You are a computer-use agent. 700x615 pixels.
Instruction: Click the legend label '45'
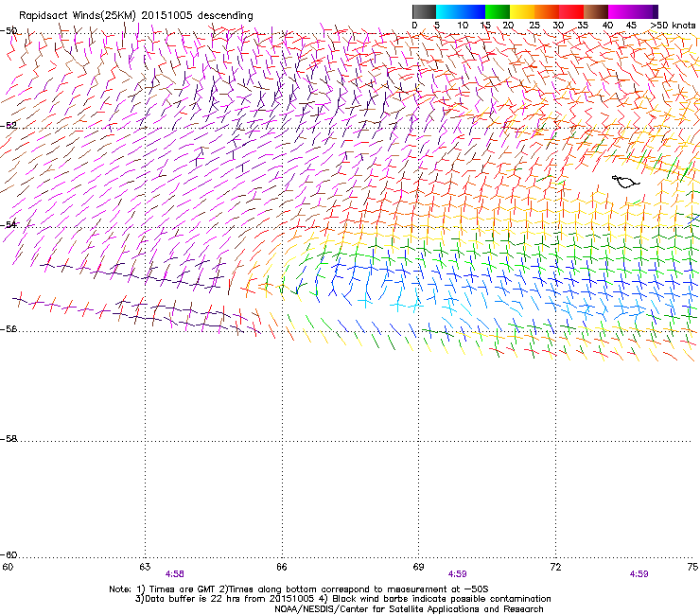pyautogui.click(x=631, y=26)
